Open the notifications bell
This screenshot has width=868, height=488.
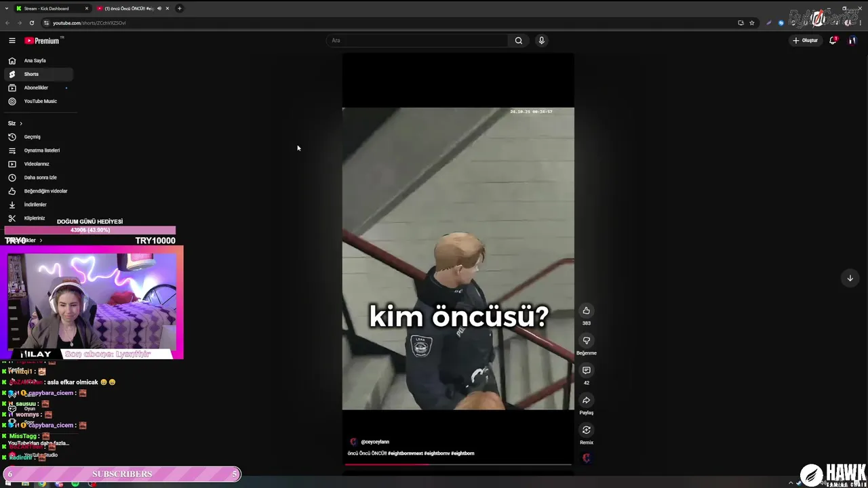click(x=833, y=41)
